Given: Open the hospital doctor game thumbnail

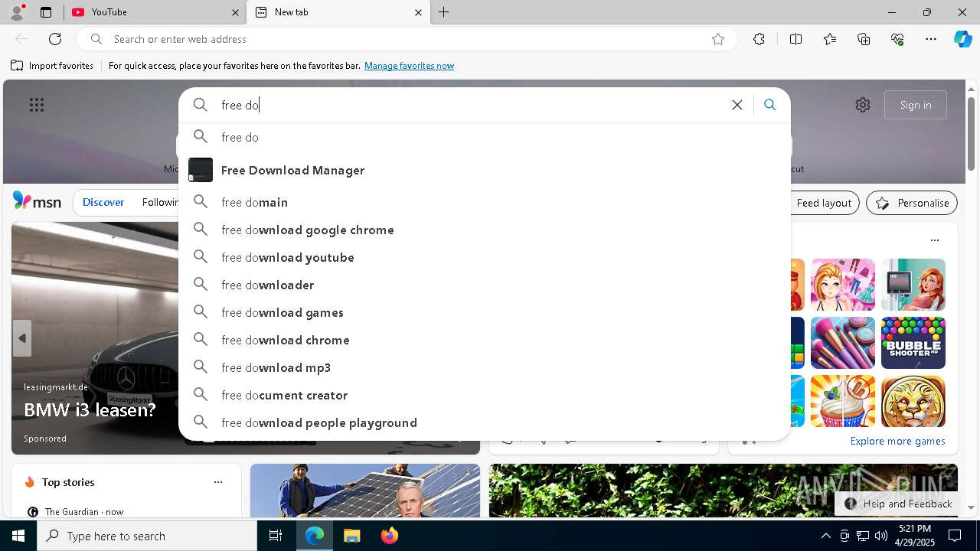Looking at the screenshot, I should [913, 285].
